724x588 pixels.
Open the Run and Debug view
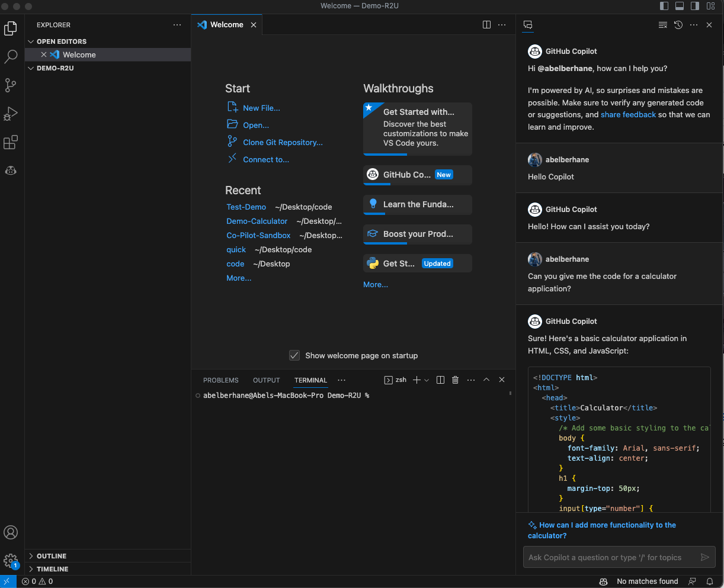coord(11,113)
